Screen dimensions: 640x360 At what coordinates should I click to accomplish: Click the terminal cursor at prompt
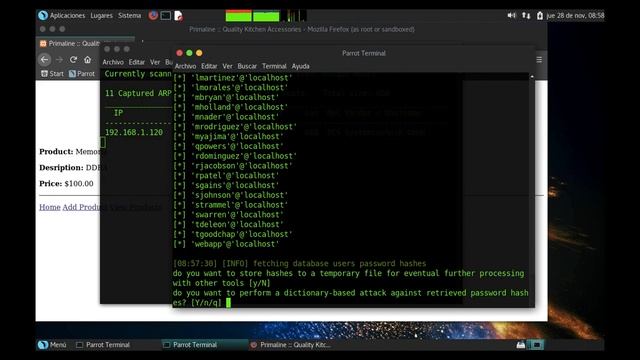[x=229, y=302]
